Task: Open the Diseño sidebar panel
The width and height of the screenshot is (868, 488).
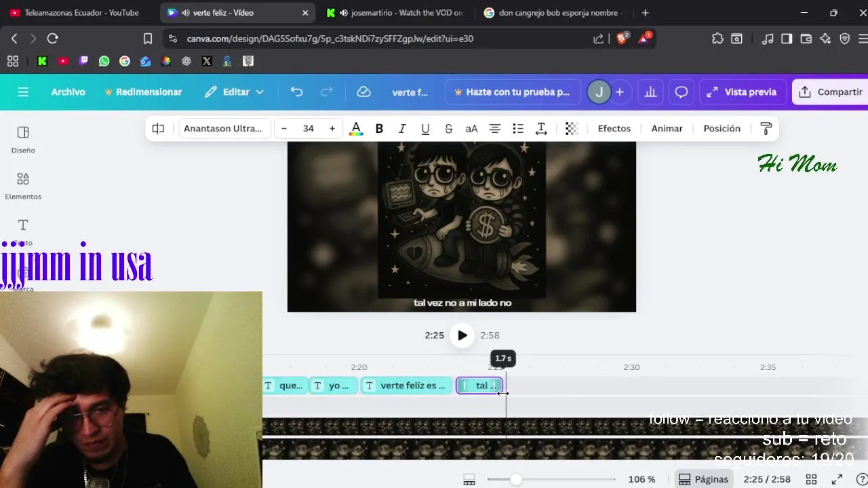Action: tap(23, 140)
